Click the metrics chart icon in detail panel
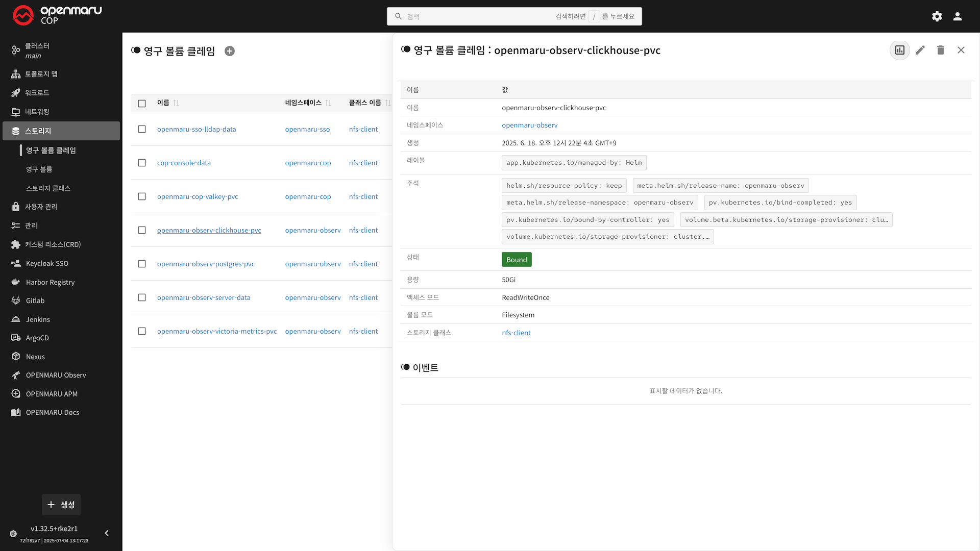 [x=899, y=50]
